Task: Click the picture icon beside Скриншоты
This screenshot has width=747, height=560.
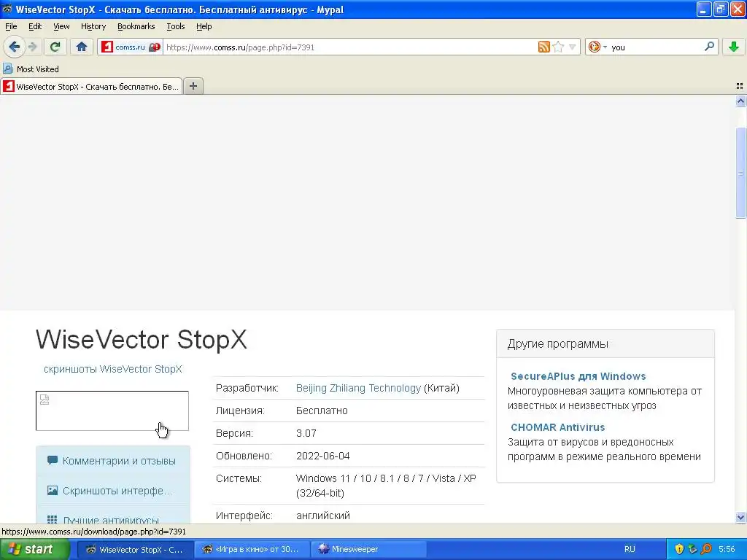Action: (x=53, y=490)
